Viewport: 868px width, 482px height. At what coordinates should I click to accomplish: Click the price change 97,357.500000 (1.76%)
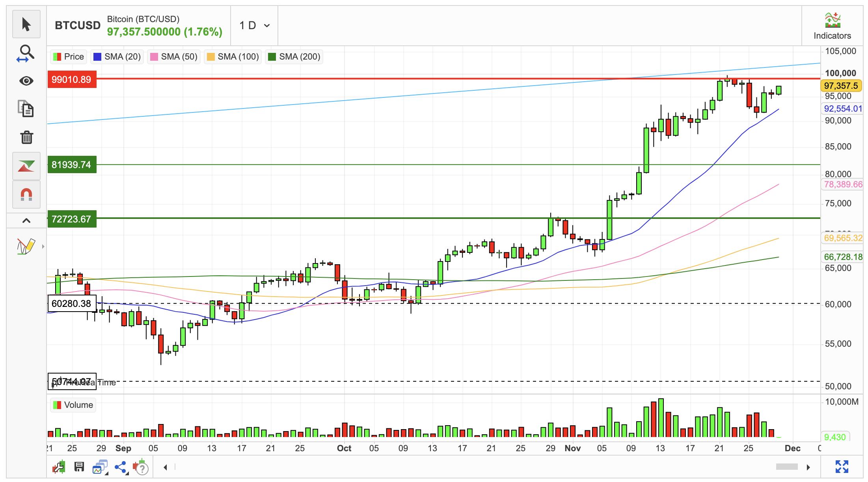pyautogui.click(x=164, y=32)
